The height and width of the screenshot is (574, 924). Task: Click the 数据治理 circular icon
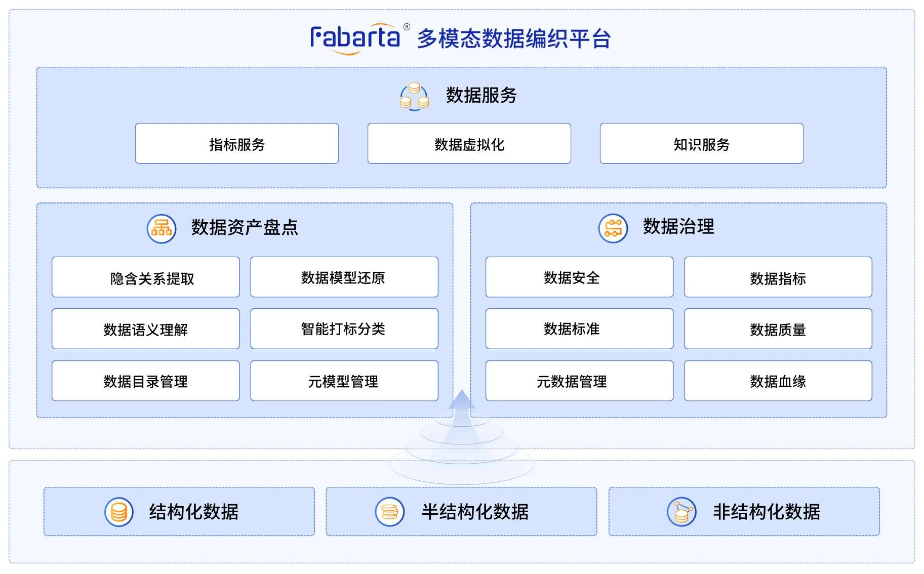click(613, 228)
